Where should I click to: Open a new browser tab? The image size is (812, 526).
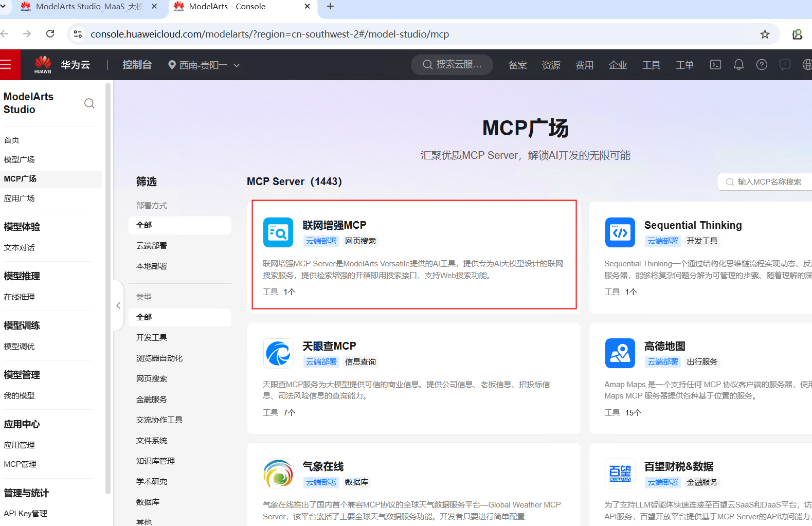click(x=330, y=7)
